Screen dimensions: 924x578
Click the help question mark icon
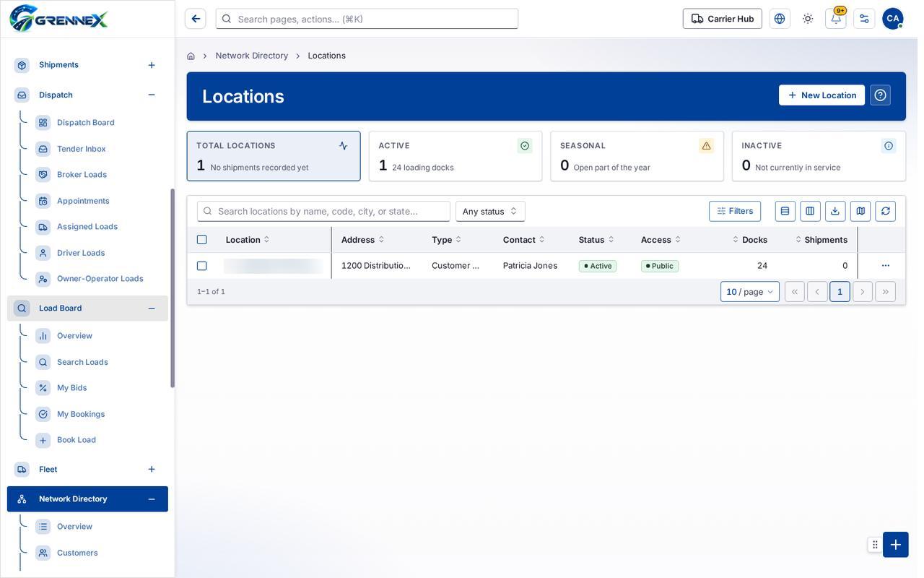[880, 95]
